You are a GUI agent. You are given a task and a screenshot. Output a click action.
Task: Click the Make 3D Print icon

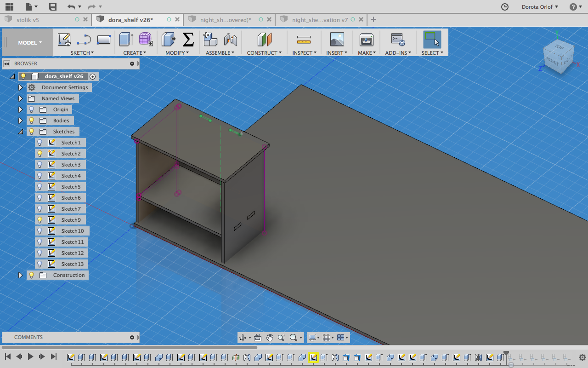point(367,40)
